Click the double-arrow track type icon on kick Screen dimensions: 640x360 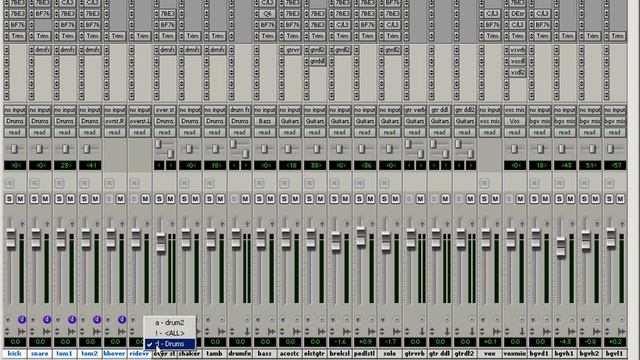coord(21,331)
